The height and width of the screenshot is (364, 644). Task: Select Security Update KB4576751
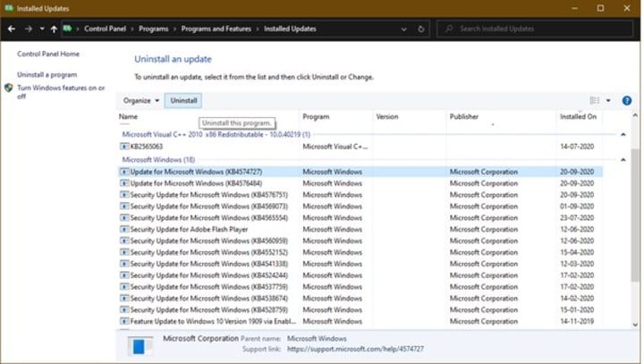click(x=360, y=195)
